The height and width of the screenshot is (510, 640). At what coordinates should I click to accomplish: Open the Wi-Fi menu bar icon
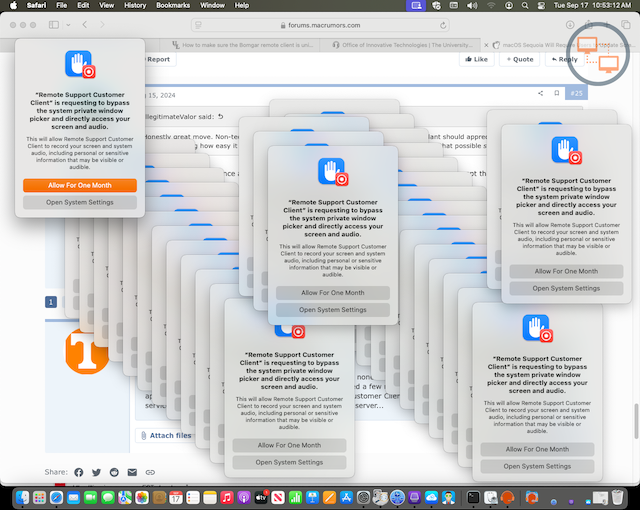coord(491,5)
